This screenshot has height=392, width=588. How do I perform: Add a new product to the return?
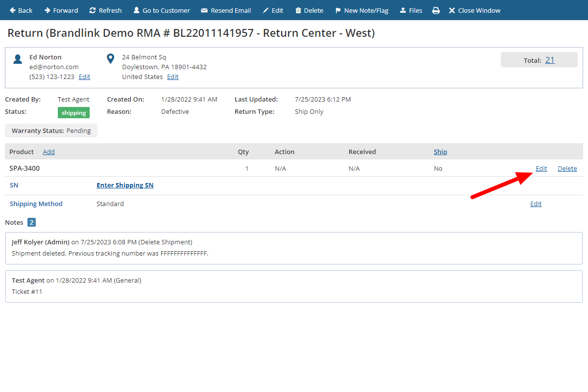pos(49,152)
